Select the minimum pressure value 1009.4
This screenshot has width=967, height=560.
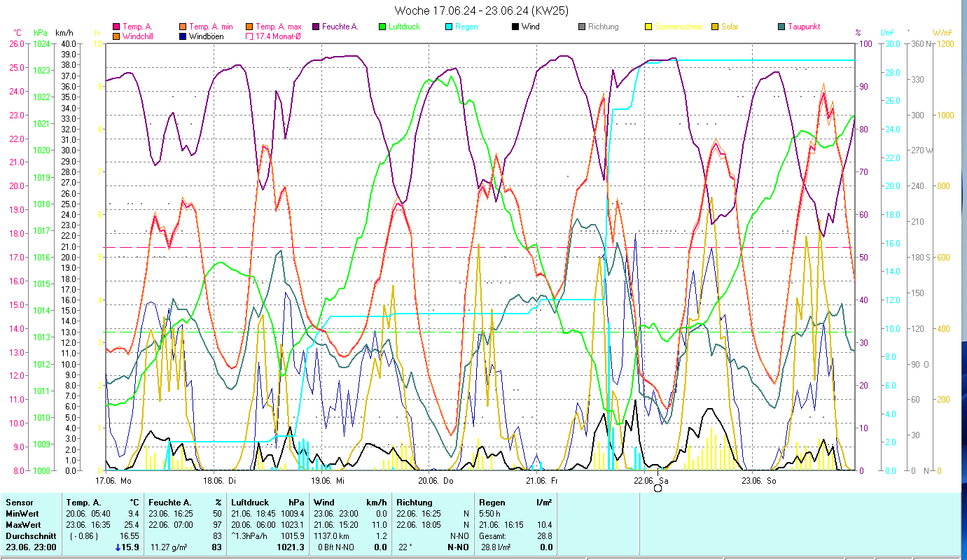(x=293, y=514)
